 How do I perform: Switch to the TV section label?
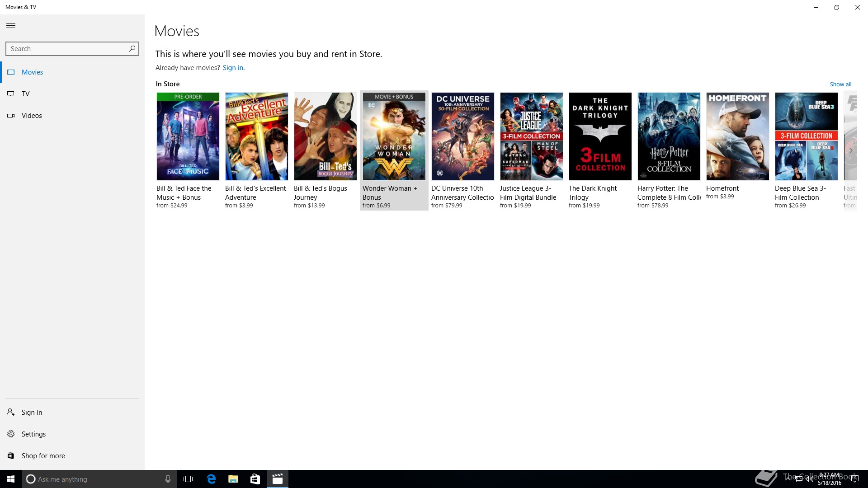tap(26, 94)
